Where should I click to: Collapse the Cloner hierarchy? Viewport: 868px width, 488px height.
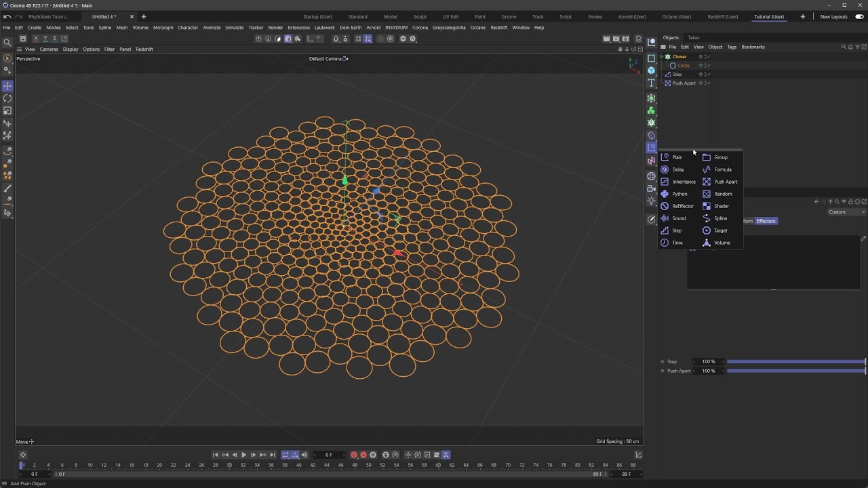click(663, 57)
